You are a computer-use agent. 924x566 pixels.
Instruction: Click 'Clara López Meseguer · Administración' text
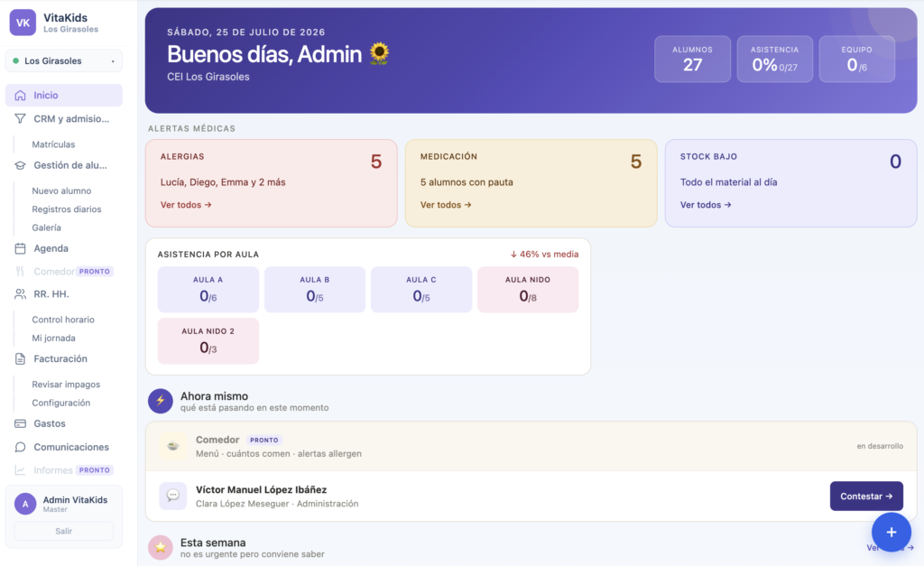(277, 504)
